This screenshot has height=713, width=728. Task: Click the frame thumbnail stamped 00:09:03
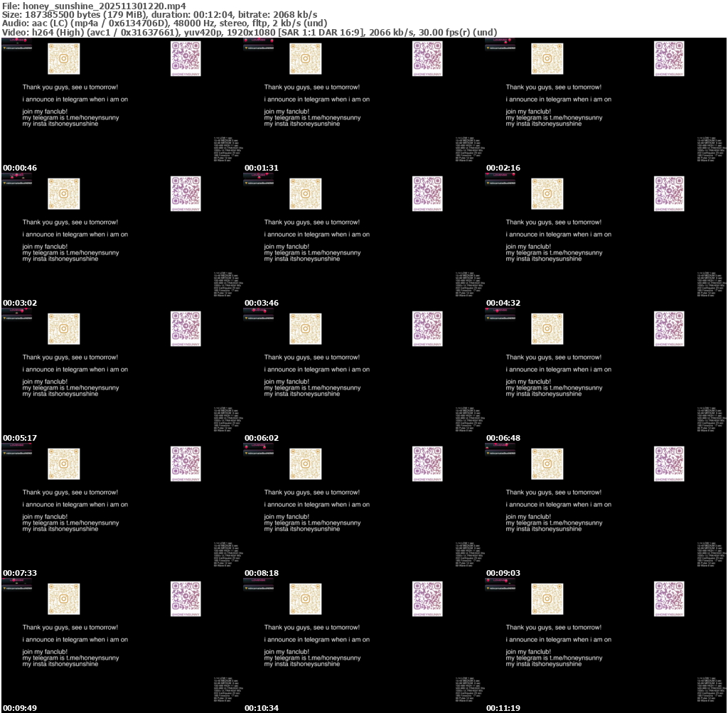click(x=606, y=510)
